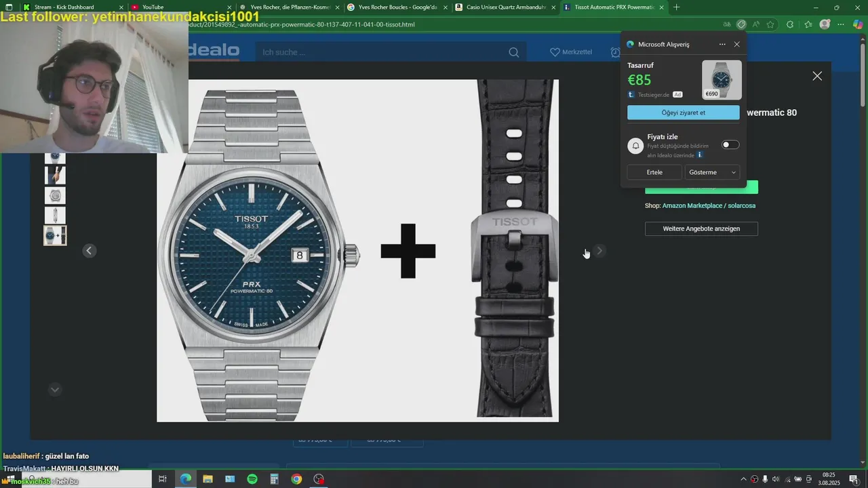Click the price tracking info icon
The image size is (868, 488).
(700, 155)
